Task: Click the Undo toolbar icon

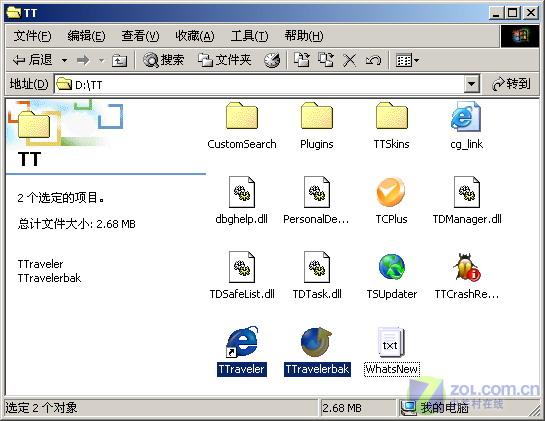Action: pyautogui.click(x=373, y=61)
